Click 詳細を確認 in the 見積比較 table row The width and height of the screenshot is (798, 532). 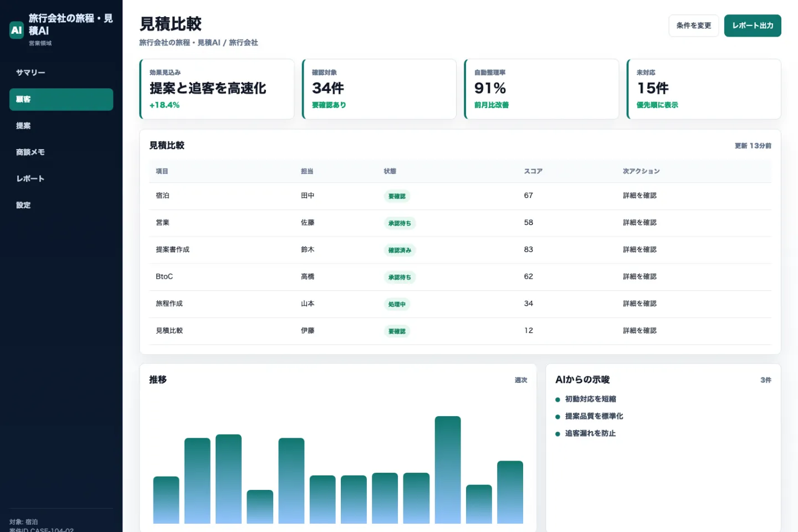640,331
